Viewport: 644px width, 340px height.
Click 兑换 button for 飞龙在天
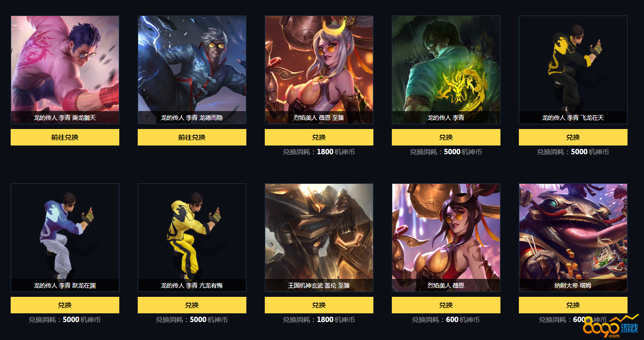point(573,137)
